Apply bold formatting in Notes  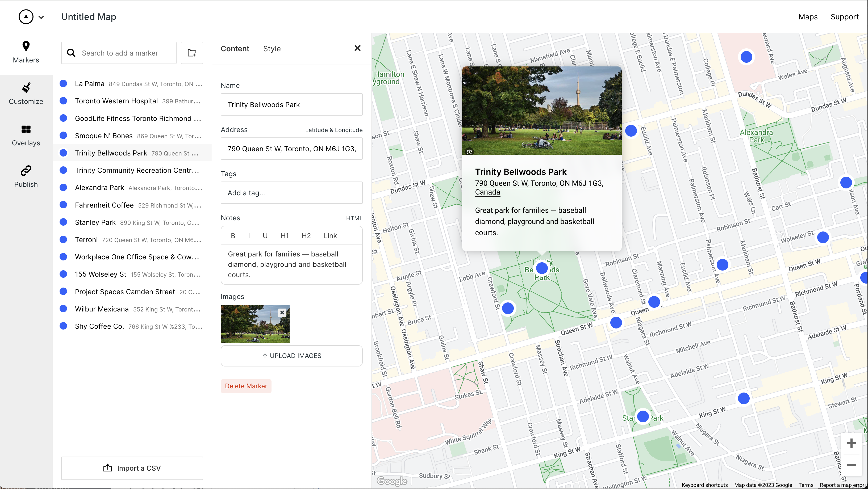[x=233, y=236]
